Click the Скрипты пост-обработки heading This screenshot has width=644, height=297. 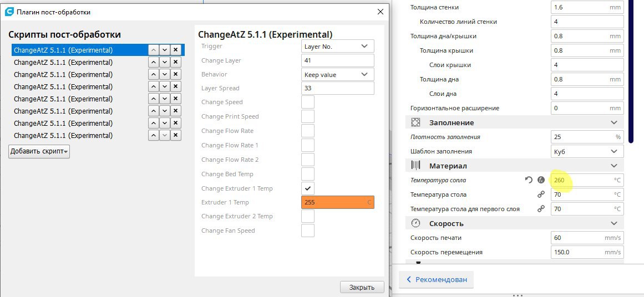pyautogui.click(x=64, y=35)
